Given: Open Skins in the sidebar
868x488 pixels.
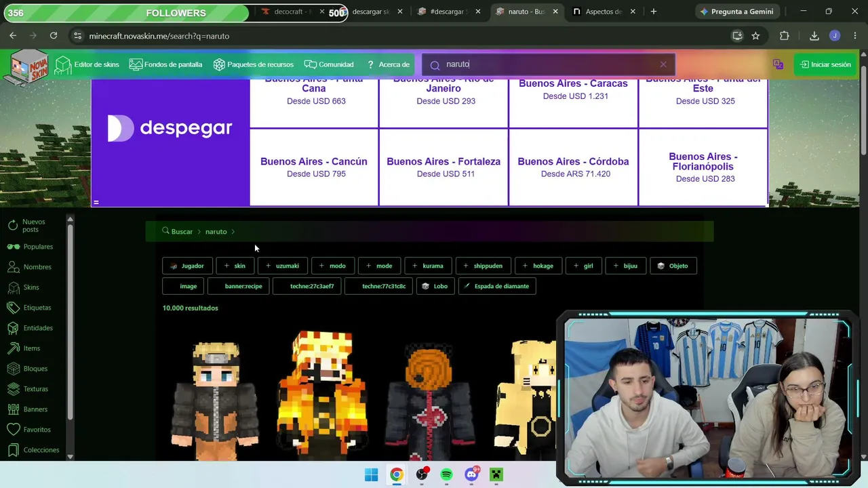Looking at the screenshot, I should coord(23,287).
